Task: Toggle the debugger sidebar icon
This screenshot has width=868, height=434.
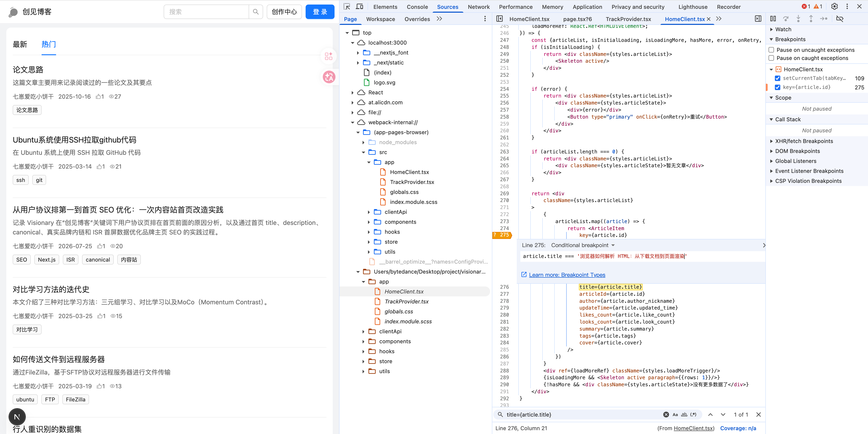Action: [x=758, y=19]
